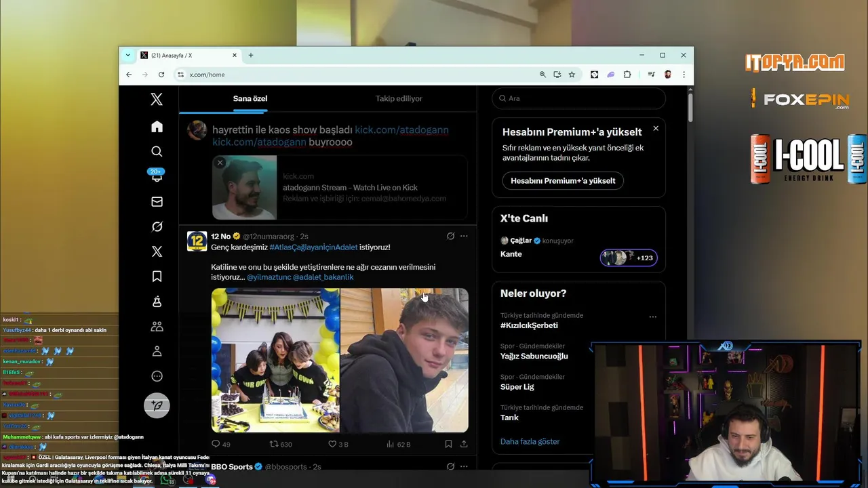Bookmark this page star icon

(x=572, y=75)
